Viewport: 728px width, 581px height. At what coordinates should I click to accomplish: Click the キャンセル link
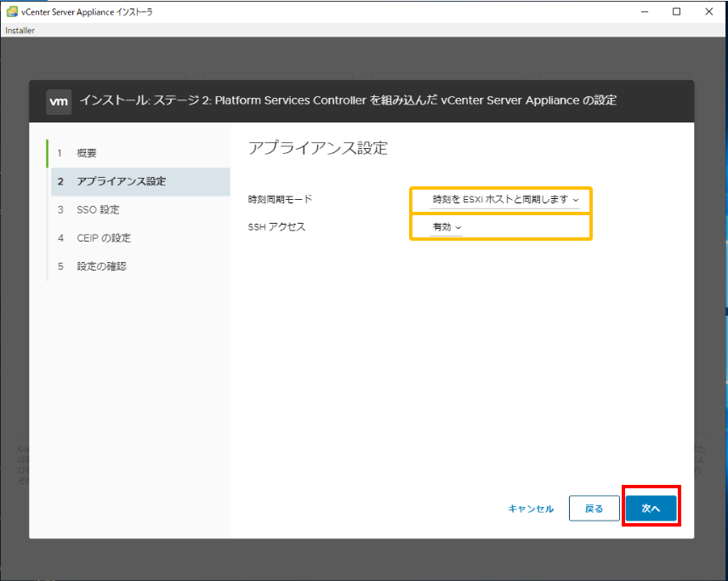click(x=531, y=509)
